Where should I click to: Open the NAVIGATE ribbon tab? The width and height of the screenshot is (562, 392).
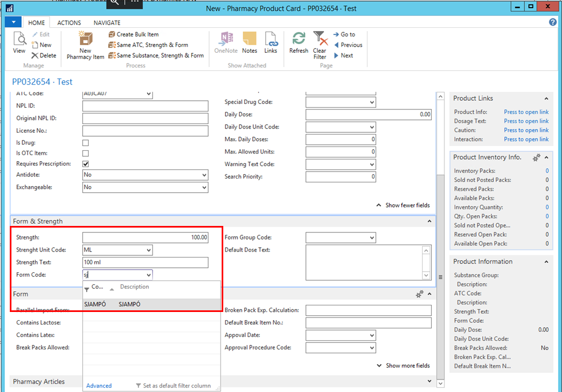coord(107,23)
